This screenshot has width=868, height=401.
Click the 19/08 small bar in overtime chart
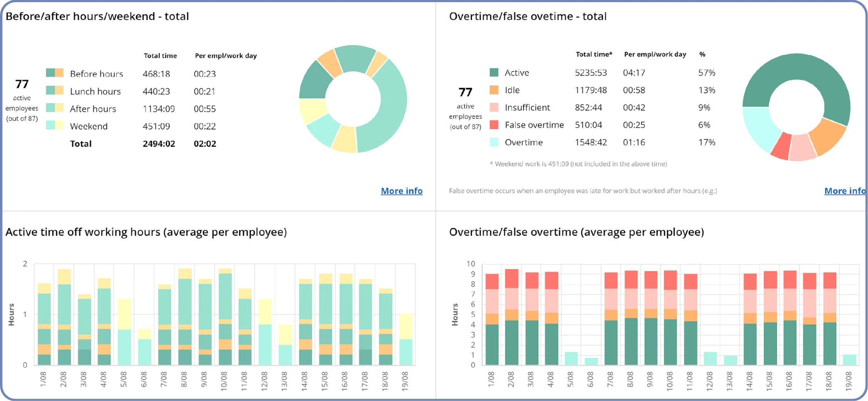tap(849, 360)
